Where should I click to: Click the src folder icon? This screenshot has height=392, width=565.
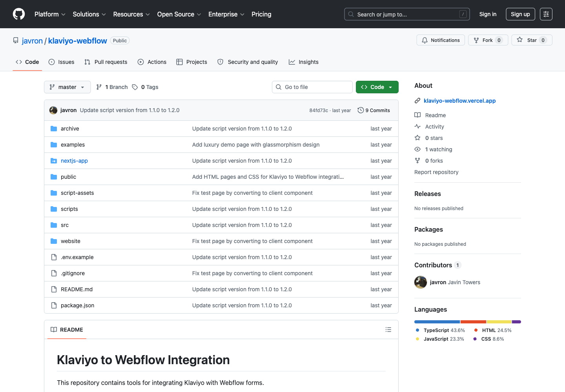tap(54, 225)
